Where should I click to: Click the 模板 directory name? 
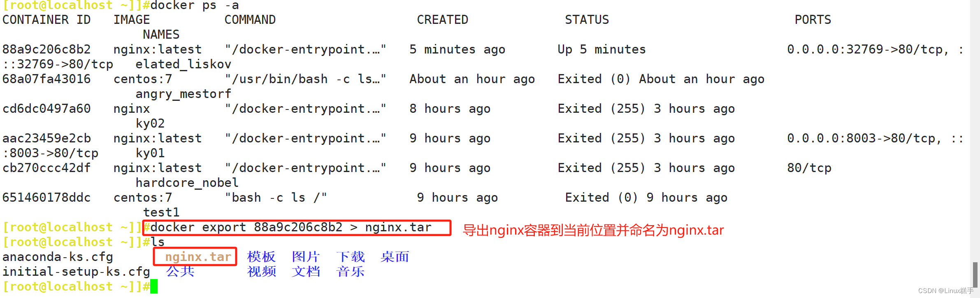coord(261,257)
